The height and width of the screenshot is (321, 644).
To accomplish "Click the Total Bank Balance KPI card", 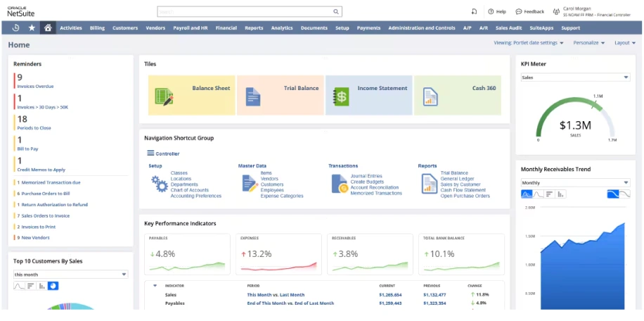I will 462,254.
